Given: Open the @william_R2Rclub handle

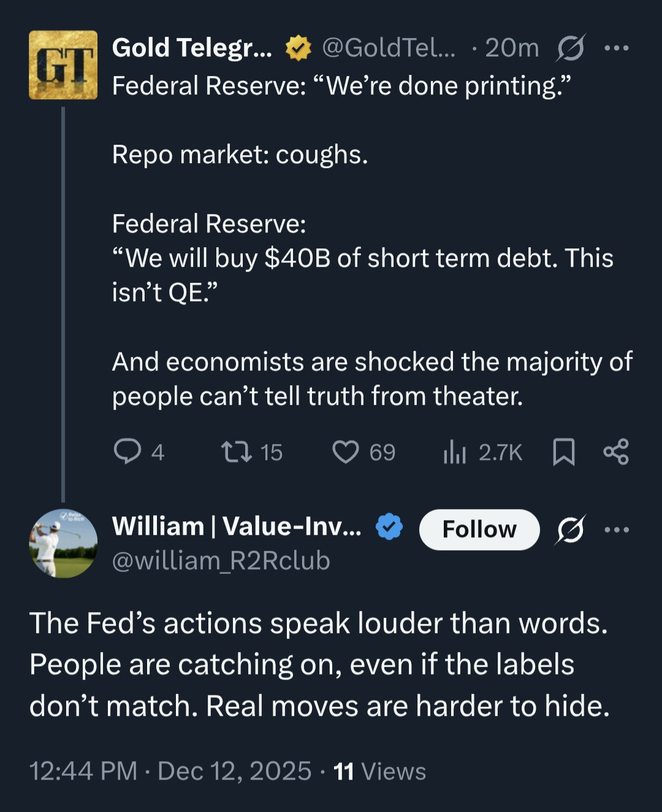Looking at the screenshot, I should [221, 561].
